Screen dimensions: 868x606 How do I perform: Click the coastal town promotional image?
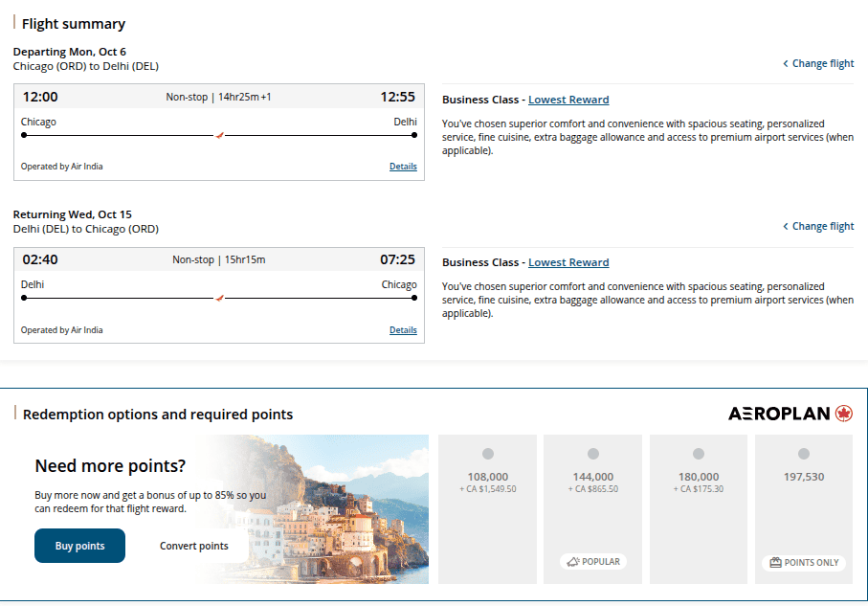pos(345,509)
